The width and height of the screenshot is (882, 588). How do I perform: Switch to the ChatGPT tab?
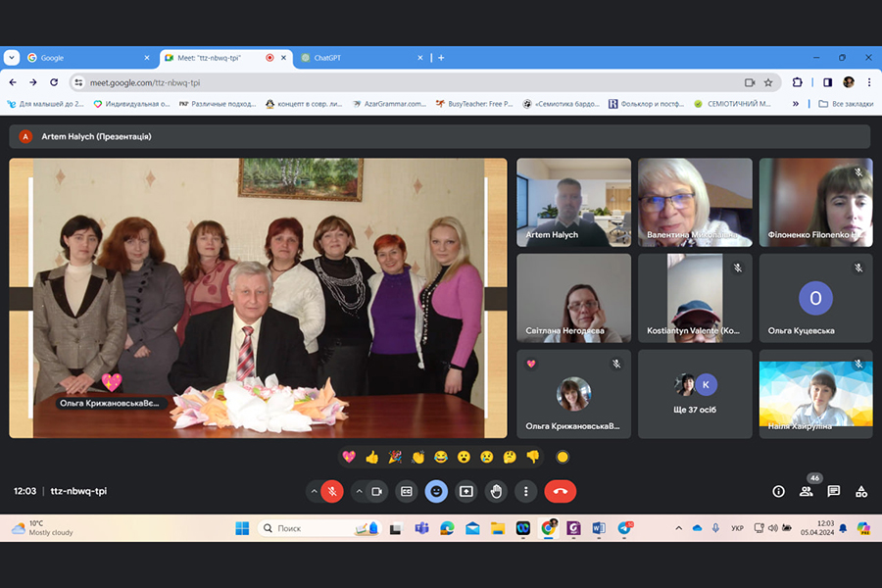[361, 58]
